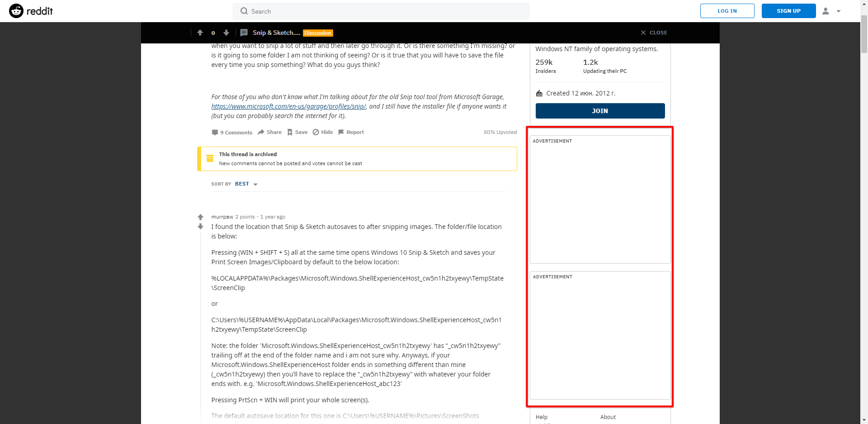Click the SIGN UP button
The width and height of the screenshot is (868, 424).
(788, 11)
